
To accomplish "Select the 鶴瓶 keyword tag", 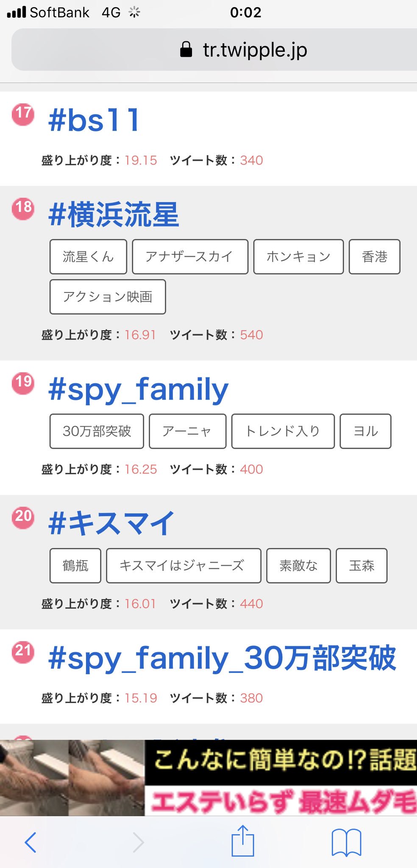I will [x=75, y=566].
